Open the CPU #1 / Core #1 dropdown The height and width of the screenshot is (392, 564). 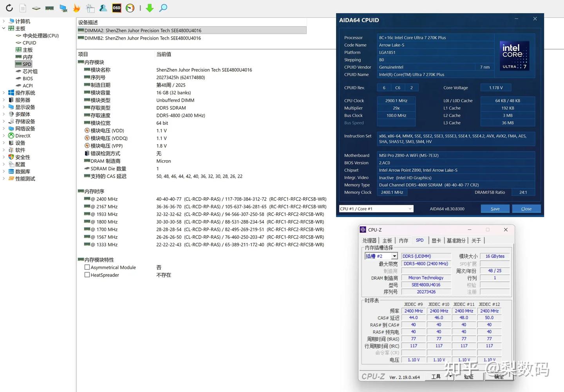tap(376, 209)
